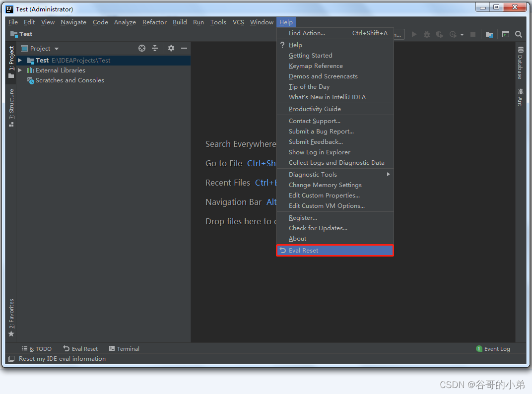
Task: Choose Eval Reset from the Help menu
Action: (335, 251)
